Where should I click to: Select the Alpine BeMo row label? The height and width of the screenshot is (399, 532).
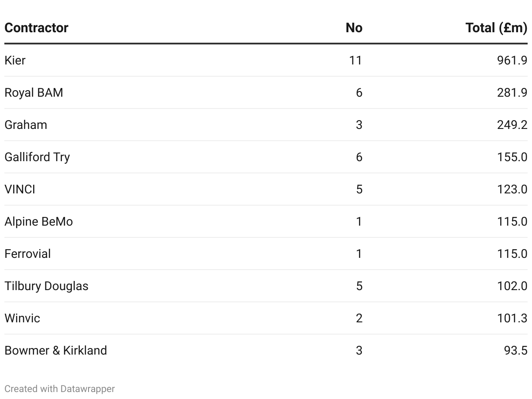[x=39, y=222]
